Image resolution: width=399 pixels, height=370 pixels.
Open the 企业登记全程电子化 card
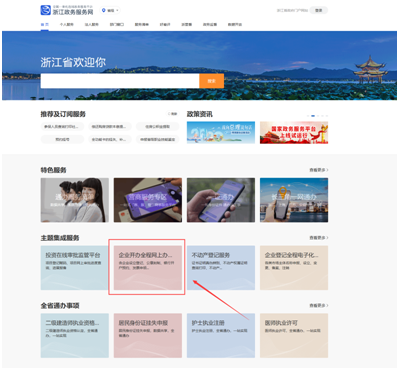coord(294,268)
